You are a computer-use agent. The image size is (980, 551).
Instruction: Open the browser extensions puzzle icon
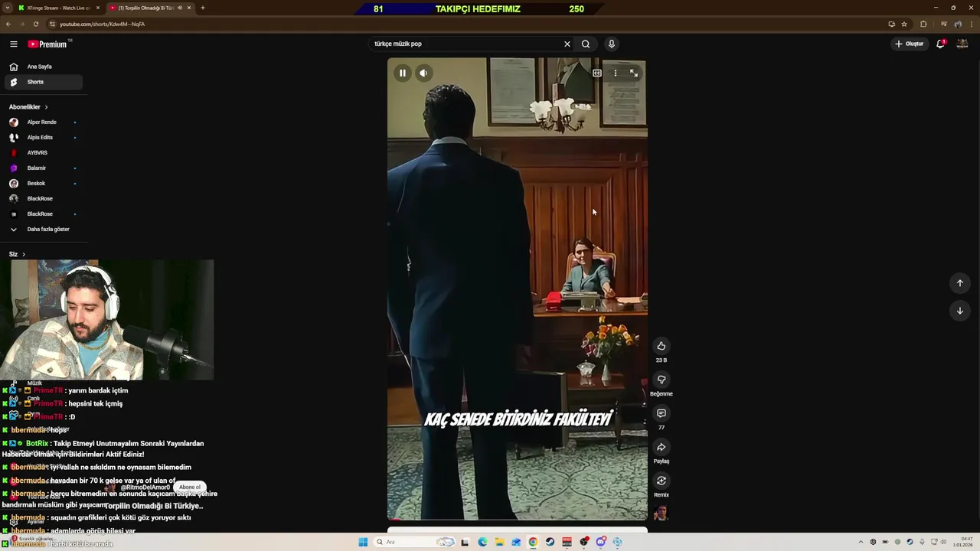point(923,24)
